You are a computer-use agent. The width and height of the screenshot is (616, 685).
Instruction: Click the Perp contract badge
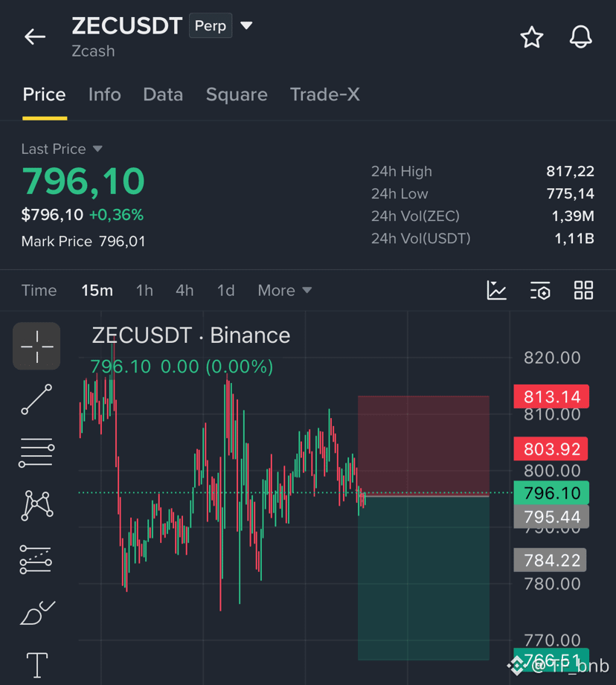(x=210, y=26)
